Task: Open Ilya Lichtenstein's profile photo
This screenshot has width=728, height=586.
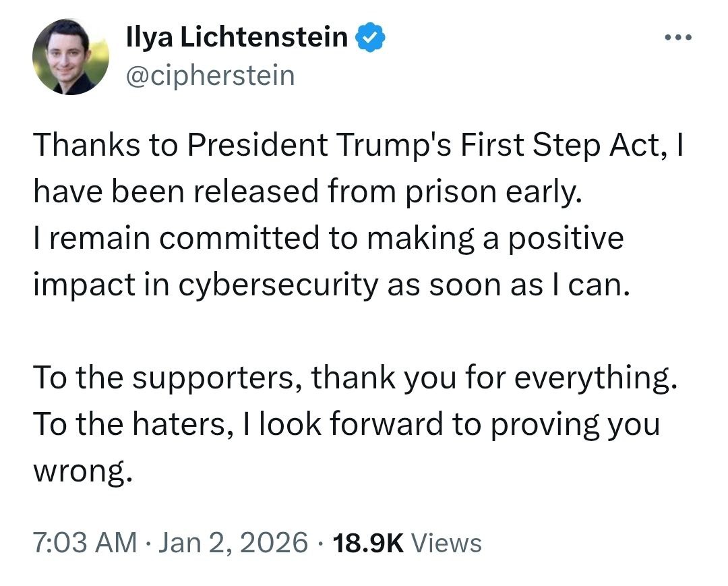Action: click(x=71, y=56)
